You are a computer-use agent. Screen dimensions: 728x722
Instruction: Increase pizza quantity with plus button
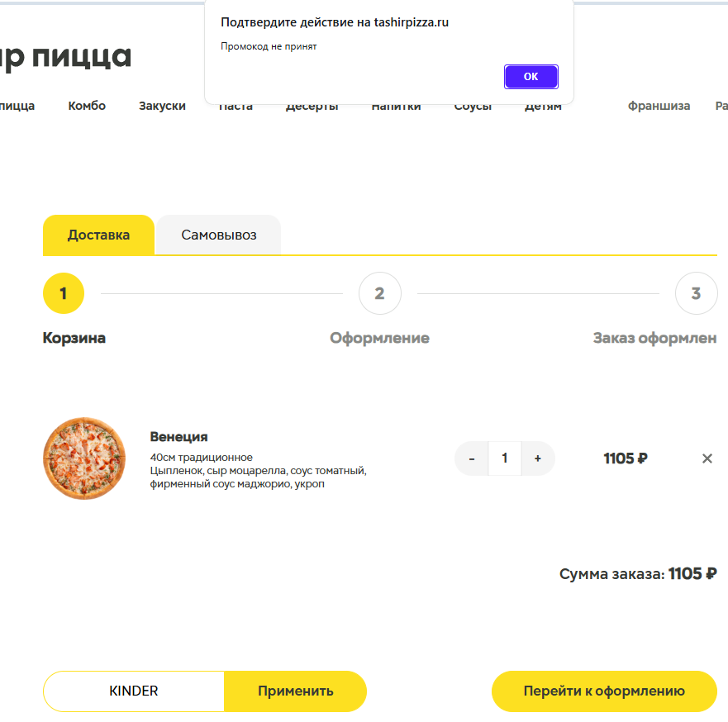tap(537, 458)
